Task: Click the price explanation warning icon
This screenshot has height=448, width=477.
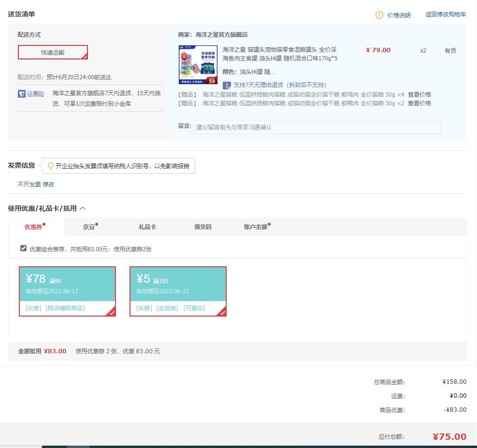Action: 379,14
